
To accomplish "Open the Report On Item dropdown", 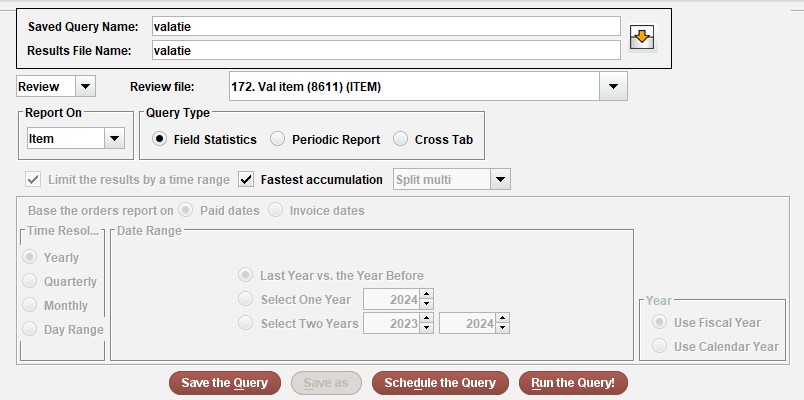I will (x=114, y=138).
